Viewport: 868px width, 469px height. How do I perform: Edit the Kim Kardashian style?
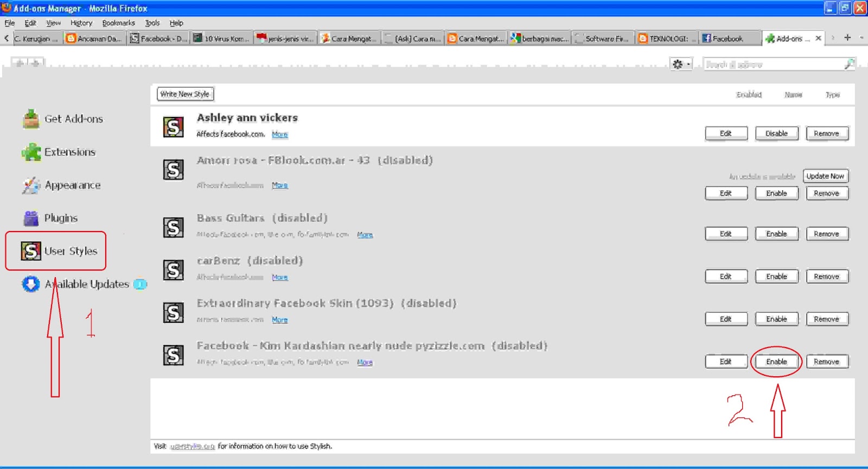(726, 362)
